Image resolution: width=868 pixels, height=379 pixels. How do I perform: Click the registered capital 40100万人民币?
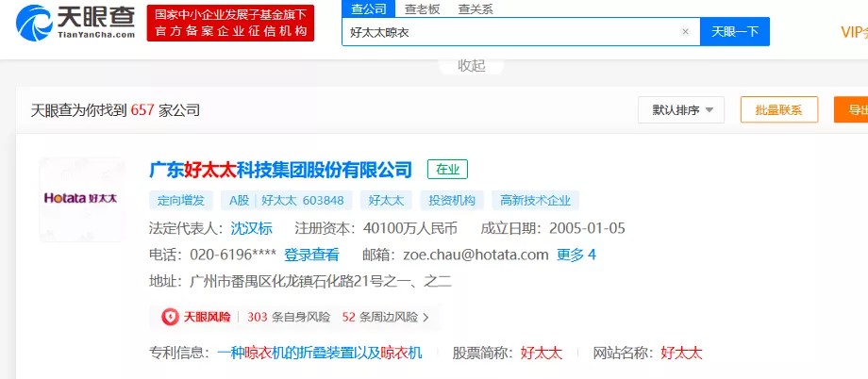[410, 228]
